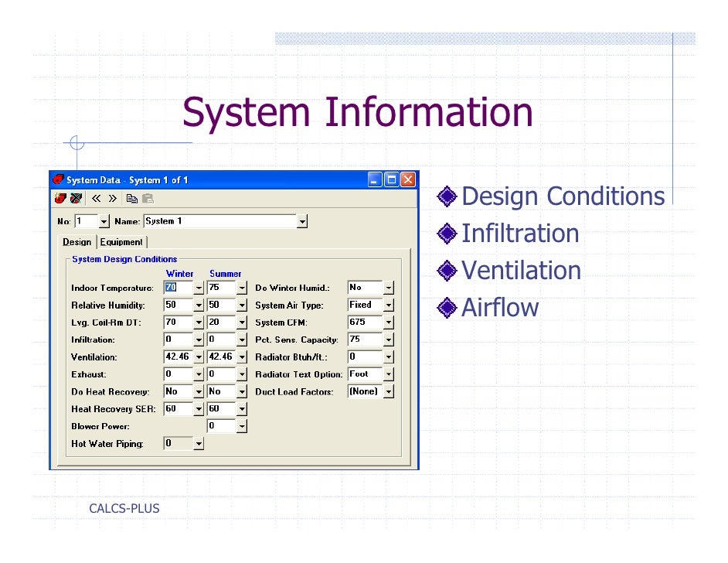Open the No dropdown arrow
728x563 pixels.
coord(104,222)
